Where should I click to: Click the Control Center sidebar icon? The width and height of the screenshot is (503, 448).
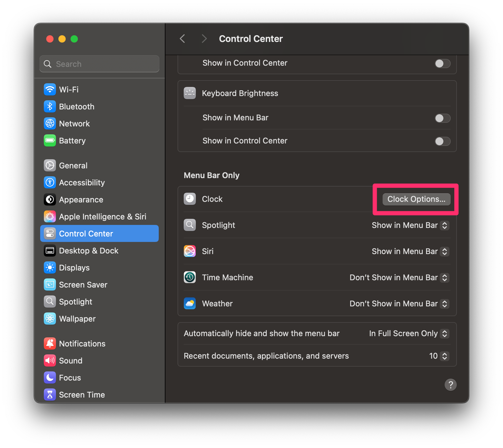50,233
